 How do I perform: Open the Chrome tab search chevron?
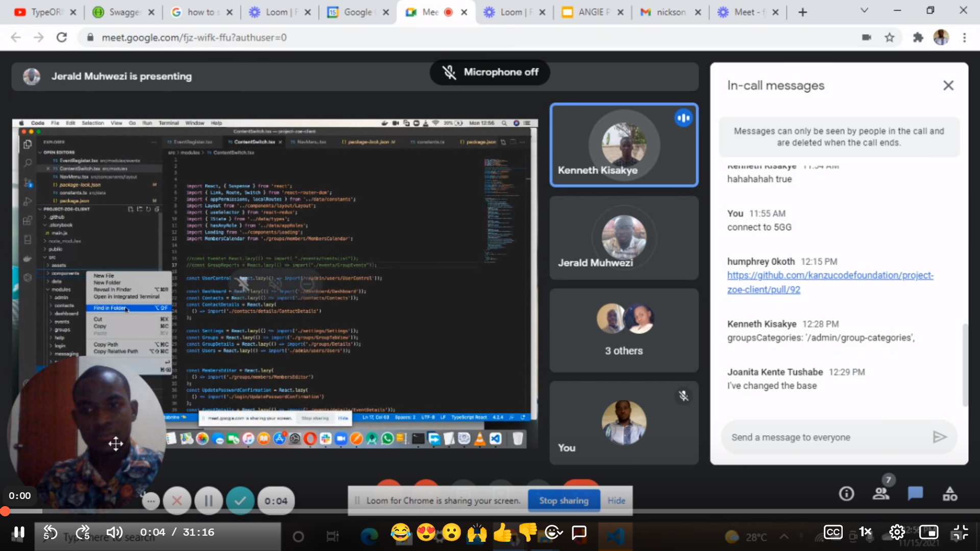pos(864,10)
